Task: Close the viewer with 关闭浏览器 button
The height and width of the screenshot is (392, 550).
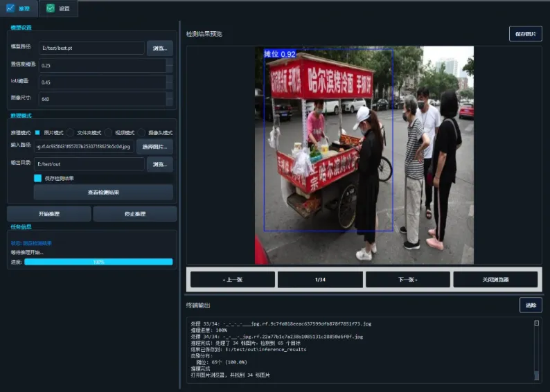Action: (x=495, y=279)
